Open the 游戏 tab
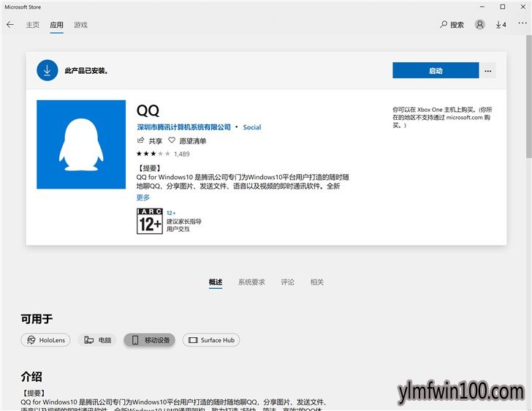The width and height of the screenshot is (532, 411). coord(80,25)
